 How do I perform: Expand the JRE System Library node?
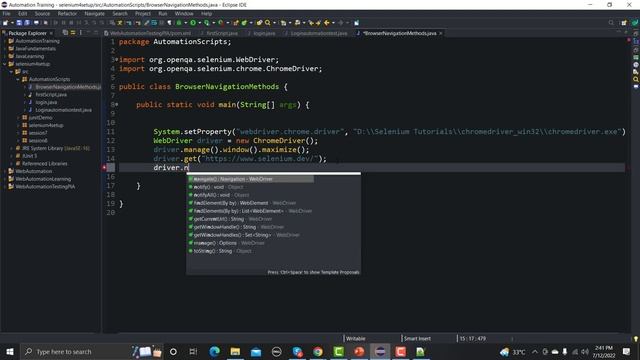click(x=11, y=148)
